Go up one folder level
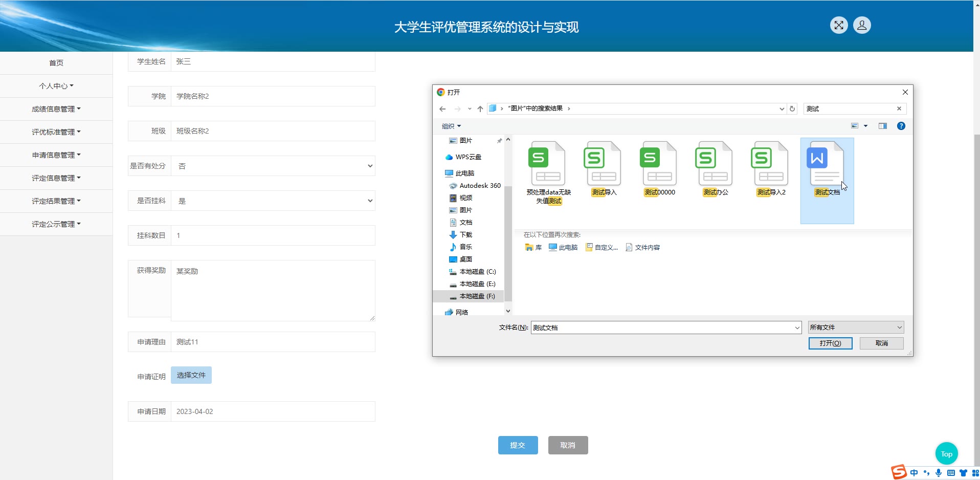This screenshot has width=980, height=480. pyautogui.click(x=480, y=108)
